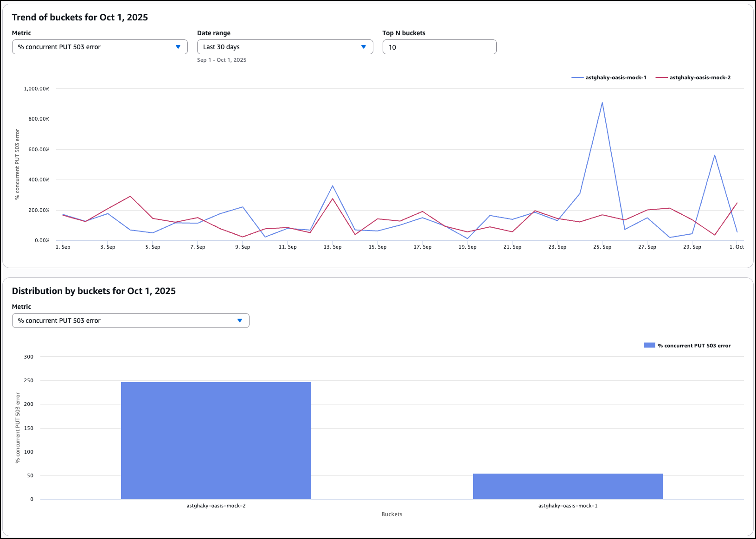Toggle the % concurrent PUT 503 error bar legend
The height and width of the screenshot is (539, 756).
[x=693, y=346]
